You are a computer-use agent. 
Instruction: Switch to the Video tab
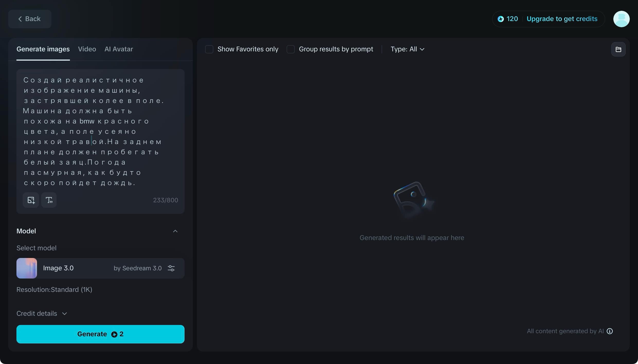(x=87, y=49)
